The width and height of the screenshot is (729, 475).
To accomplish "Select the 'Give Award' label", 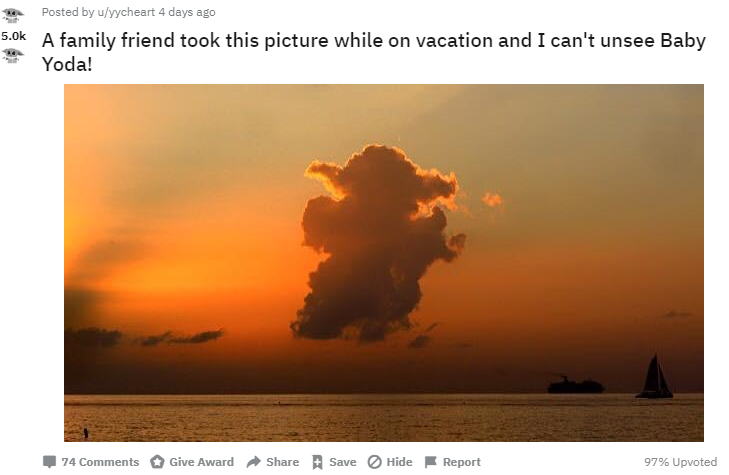I will point(201,462).
